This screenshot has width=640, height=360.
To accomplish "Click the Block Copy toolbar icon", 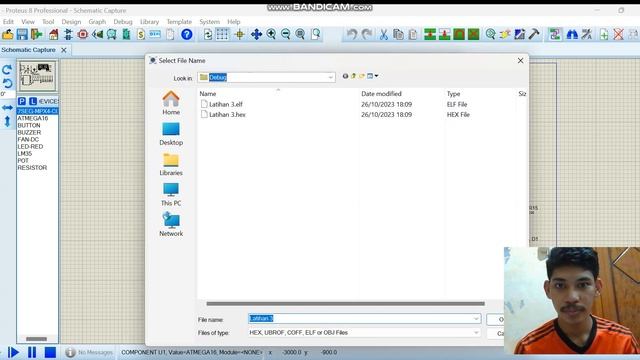I will tap(430, 35).
